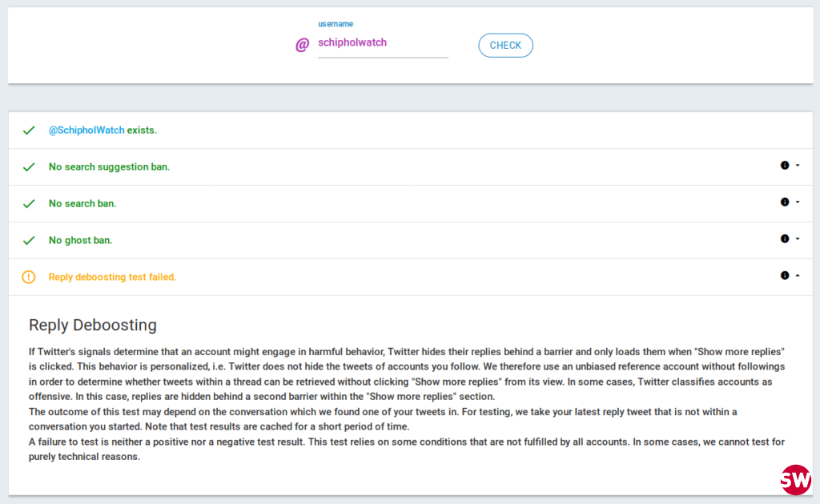Focus the username input field
Viewport: 820px width, 504px height.
tap(383, 43)
